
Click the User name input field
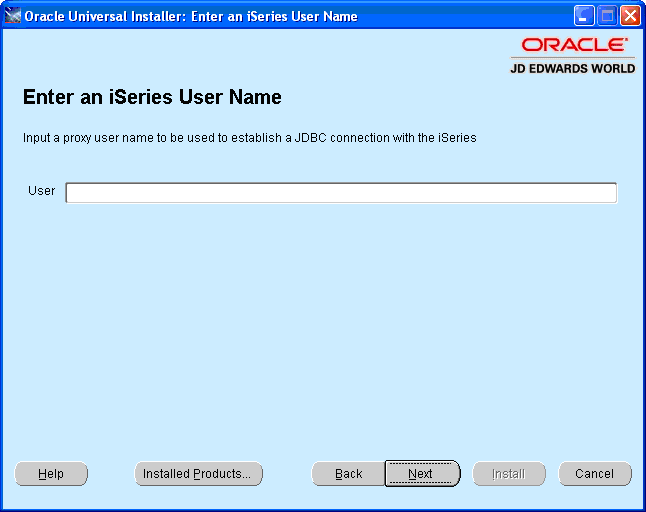341,193
